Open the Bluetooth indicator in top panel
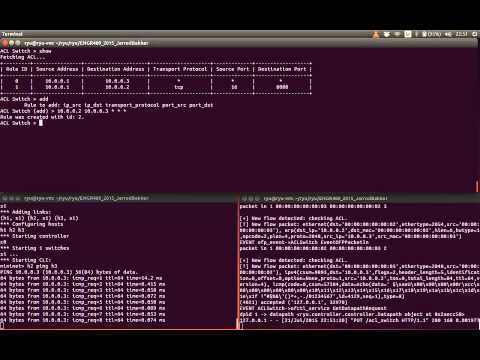The height and width of the screenshot is (360, 480). [x=416, y=34]
